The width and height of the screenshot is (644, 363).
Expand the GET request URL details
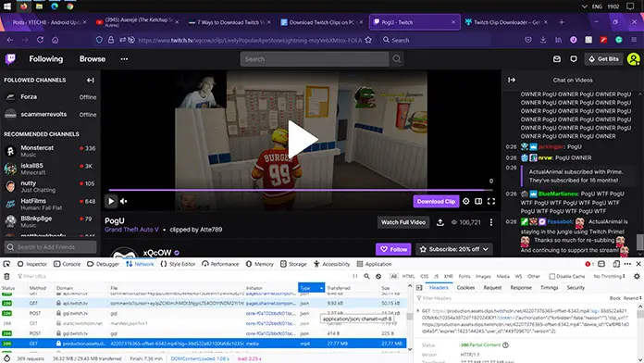(x=418, y=311)
